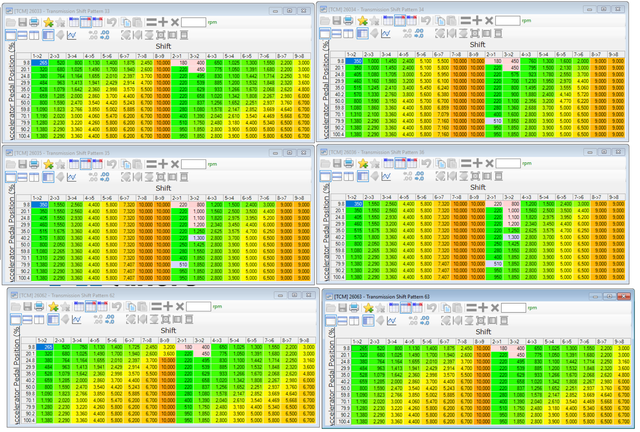Click the first compare-table icon in Pattern 34

[x=388, y=20]
